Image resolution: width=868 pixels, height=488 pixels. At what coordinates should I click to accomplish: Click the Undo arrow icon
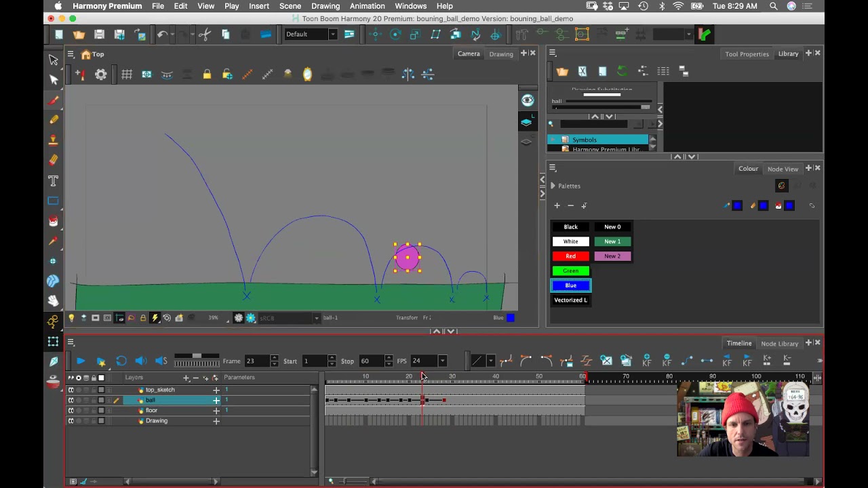163,34
